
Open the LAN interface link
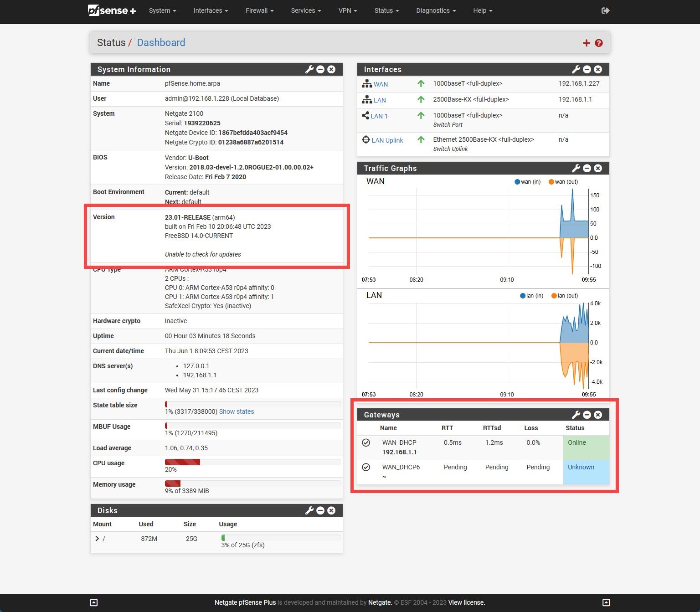[x=380, y=100]
